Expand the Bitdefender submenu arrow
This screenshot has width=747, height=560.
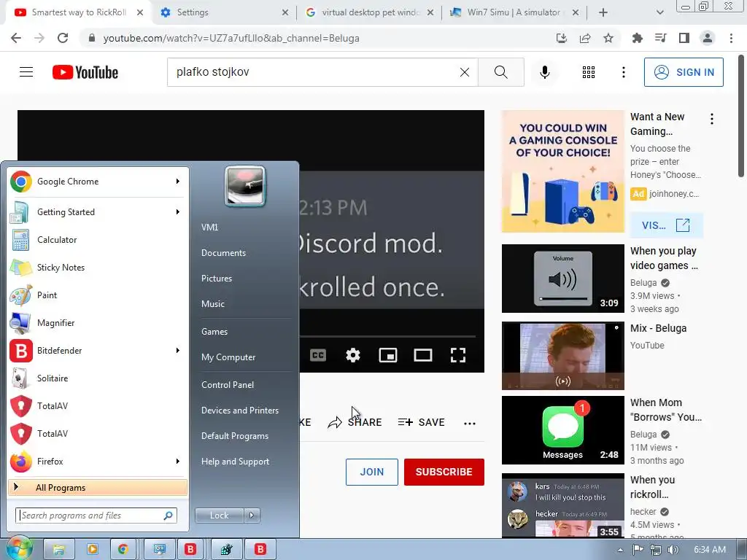pos(177,351)
